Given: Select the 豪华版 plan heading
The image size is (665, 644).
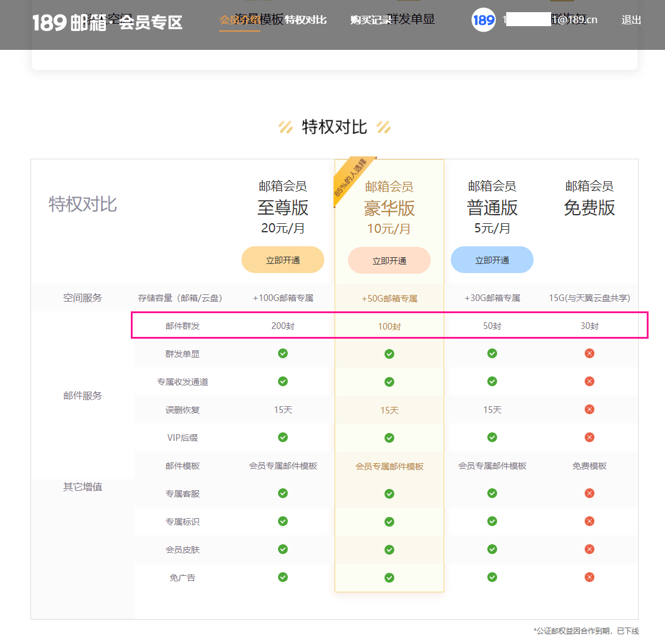Looking at the screenshot, I should [x=389, y=208].
